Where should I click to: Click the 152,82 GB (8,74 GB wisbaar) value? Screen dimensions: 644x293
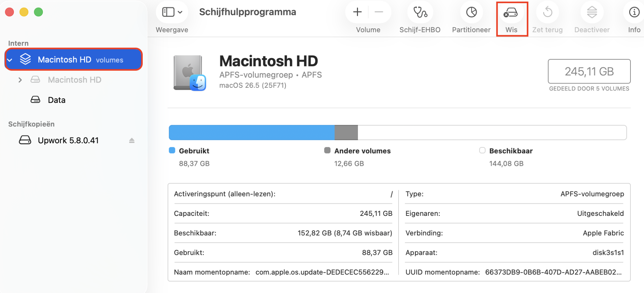pyautogui.click(x=345, y=233)
